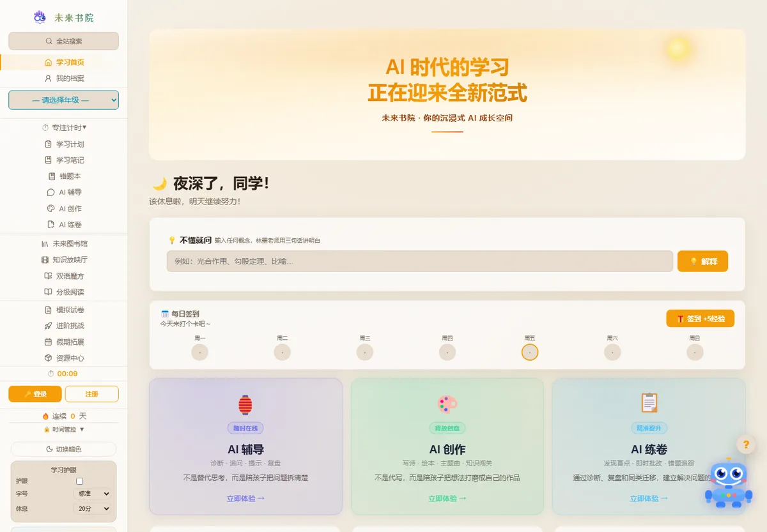Viewport: 767px width, 532px height.
Task: Open 错题本 via its book icon
Action: [x=52, y=176]
